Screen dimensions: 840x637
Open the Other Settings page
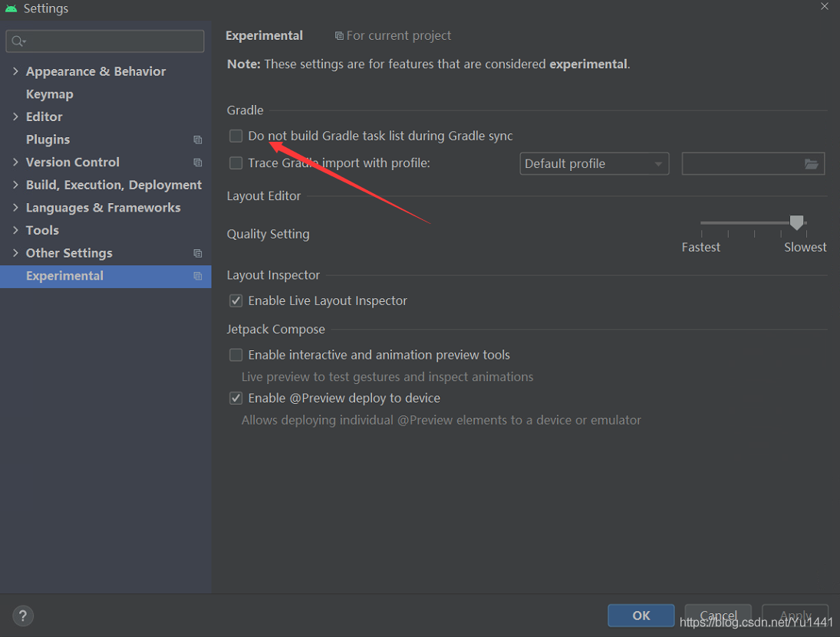(69, 253)
